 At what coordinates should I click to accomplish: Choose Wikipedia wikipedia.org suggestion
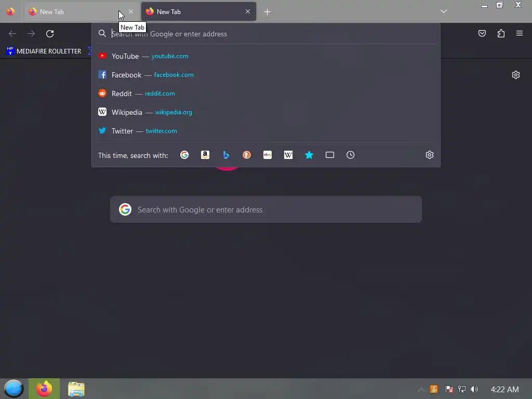(266, 112)
